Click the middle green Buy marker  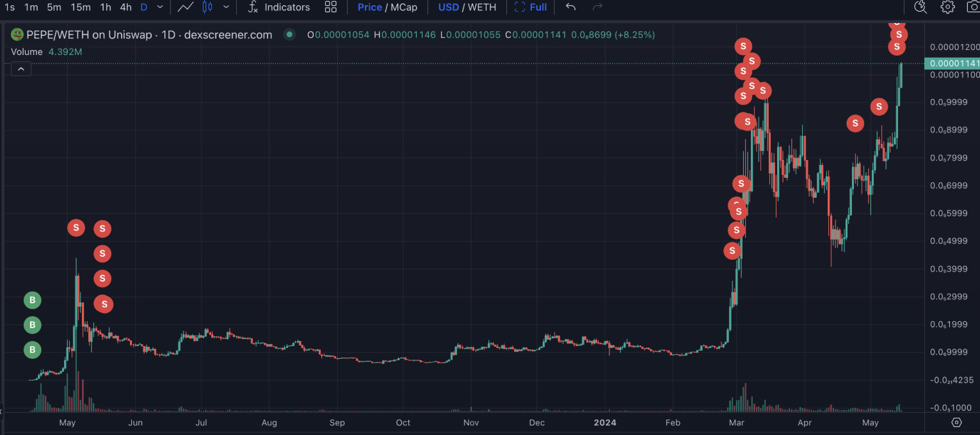pyautogui.click(x=33, y=325)
